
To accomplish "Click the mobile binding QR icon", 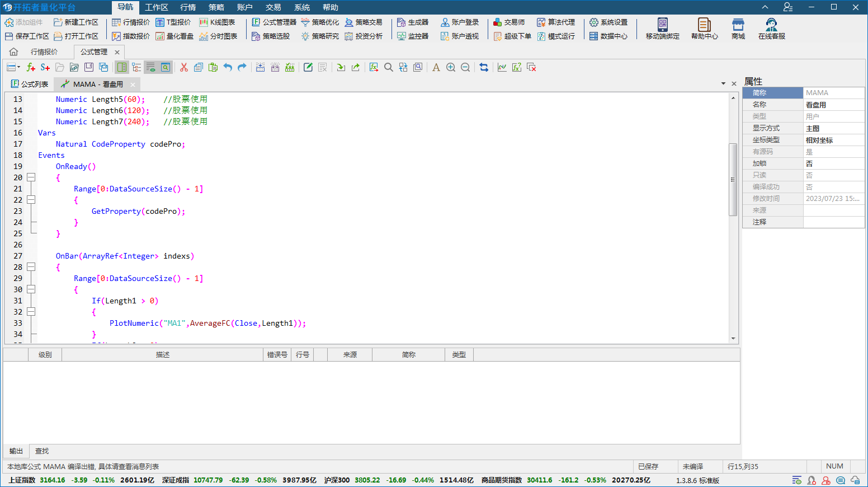I will 663,25.
